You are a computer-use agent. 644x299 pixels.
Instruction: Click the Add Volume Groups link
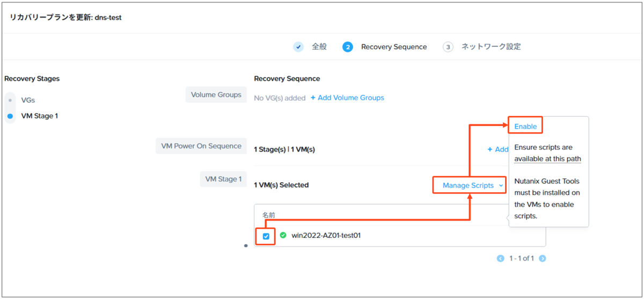[x=347, y=98]
